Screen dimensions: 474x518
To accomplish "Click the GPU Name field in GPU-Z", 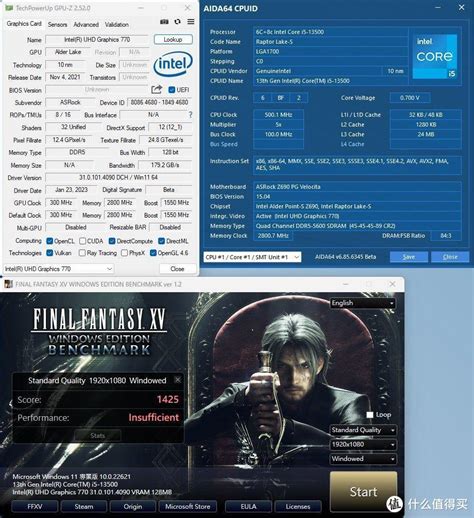I will pos(97,40).
